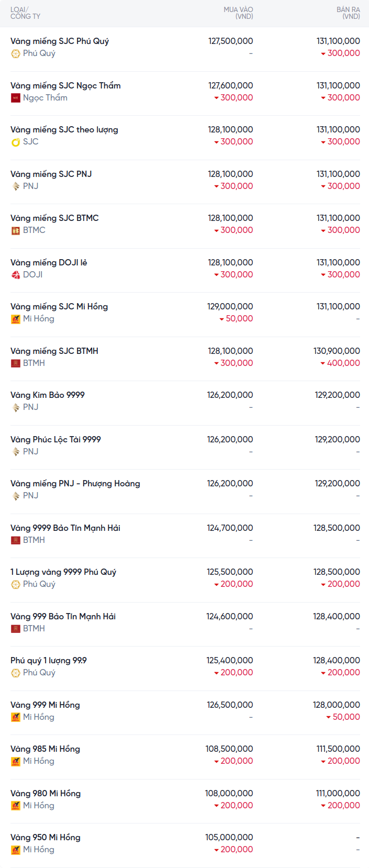Click the Mi Hồng logo under Vàng 950 Mi Hồng
Viewport: 369px width, 868px height.
16,850
